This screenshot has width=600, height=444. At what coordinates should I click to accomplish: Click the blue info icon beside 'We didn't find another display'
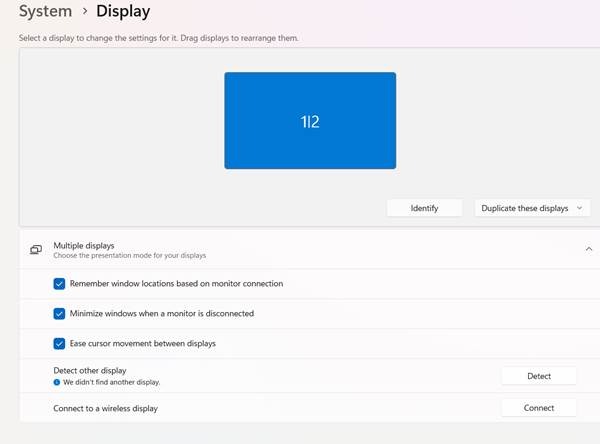(57, 382)
